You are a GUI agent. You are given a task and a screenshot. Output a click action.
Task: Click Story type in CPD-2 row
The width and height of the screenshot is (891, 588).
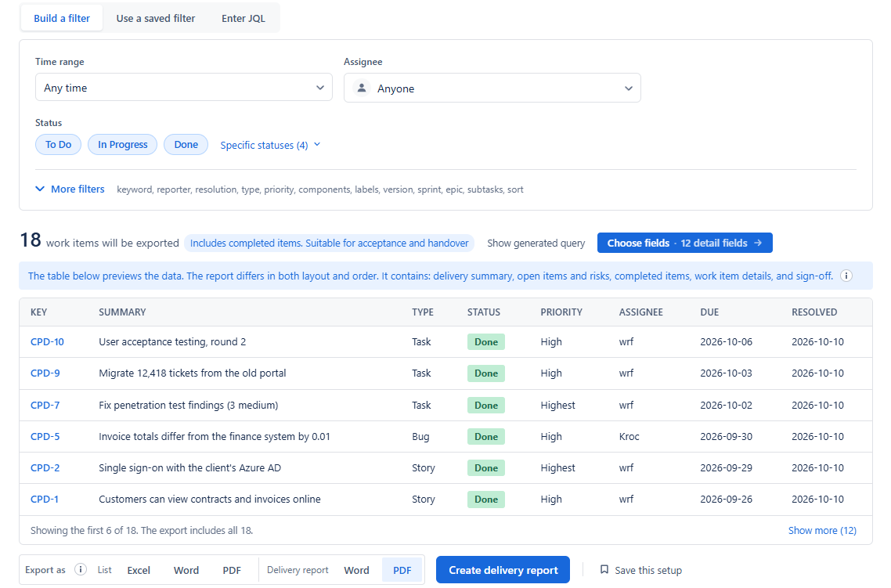click(424, 467)
